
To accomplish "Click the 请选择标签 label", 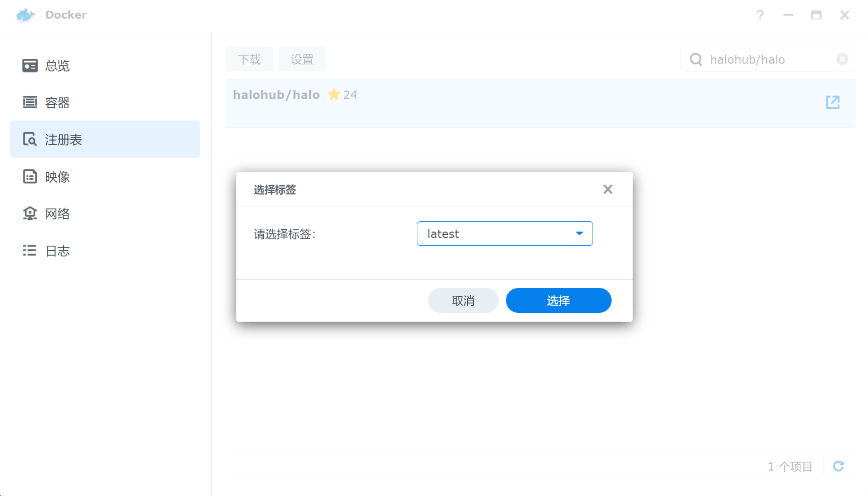I will (285, 234).
